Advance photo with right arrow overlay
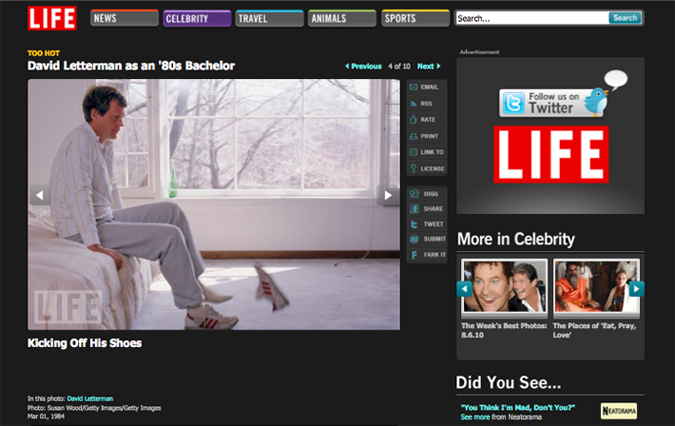 pyautogui.click(x=387, y=196)
